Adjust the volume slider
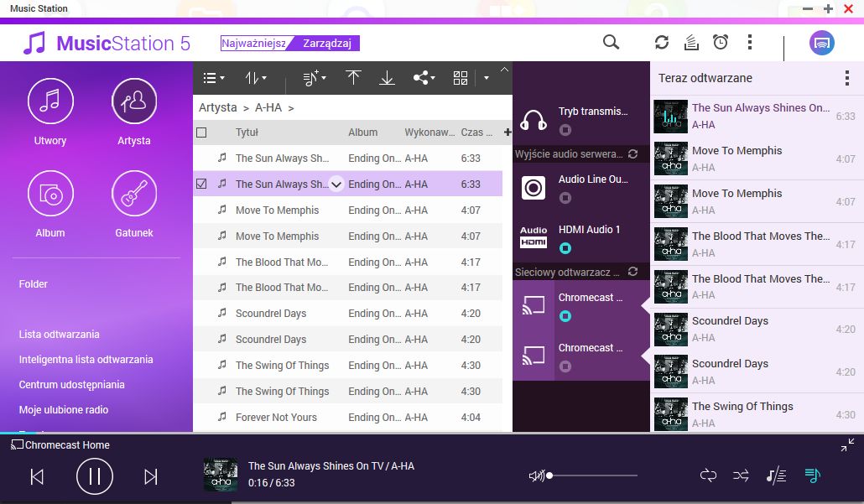 point(592,475)
